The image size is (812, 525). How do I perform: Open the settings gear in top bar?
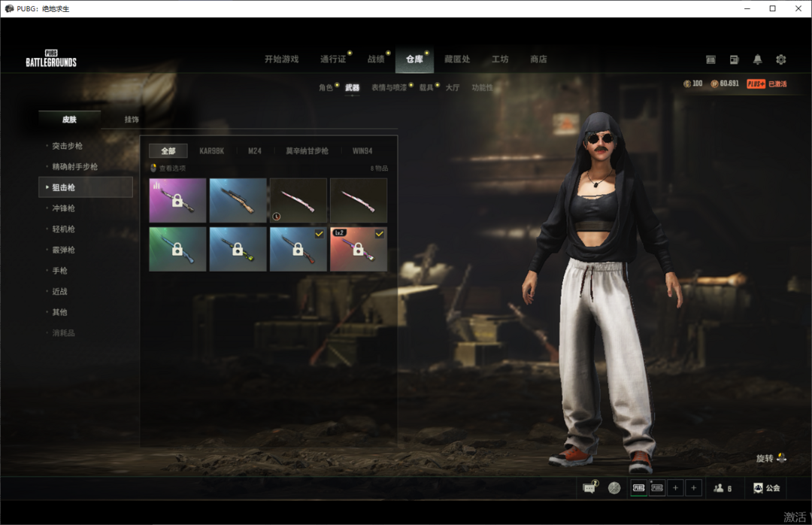[x=781, y=59]
